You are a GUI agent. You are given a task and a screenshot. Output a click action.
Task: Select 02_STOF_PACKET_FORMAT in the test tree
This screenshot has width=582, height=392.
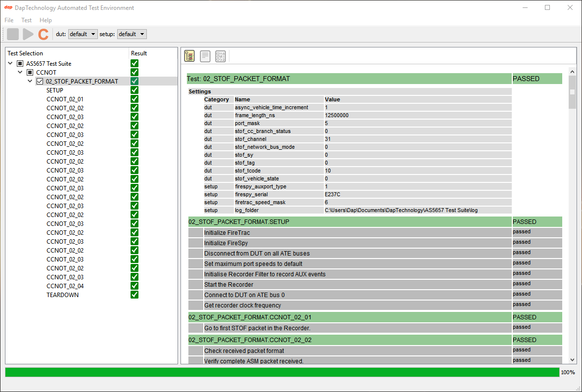(x=82, y=81)
